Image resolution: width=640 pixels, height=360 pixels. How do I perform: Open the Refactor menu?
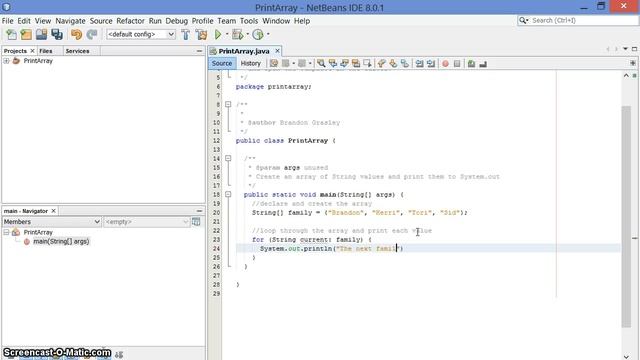tap(130, 21)
